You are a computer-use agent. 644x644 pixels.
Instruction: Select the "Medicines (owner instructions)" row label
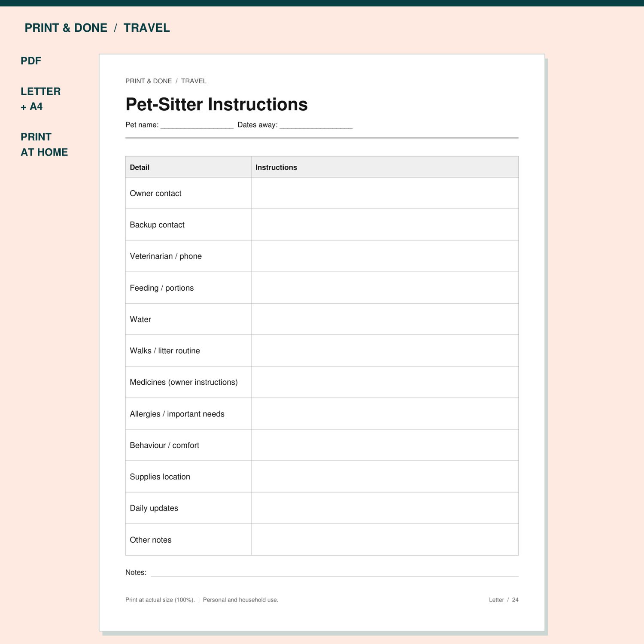pos(184,382)
